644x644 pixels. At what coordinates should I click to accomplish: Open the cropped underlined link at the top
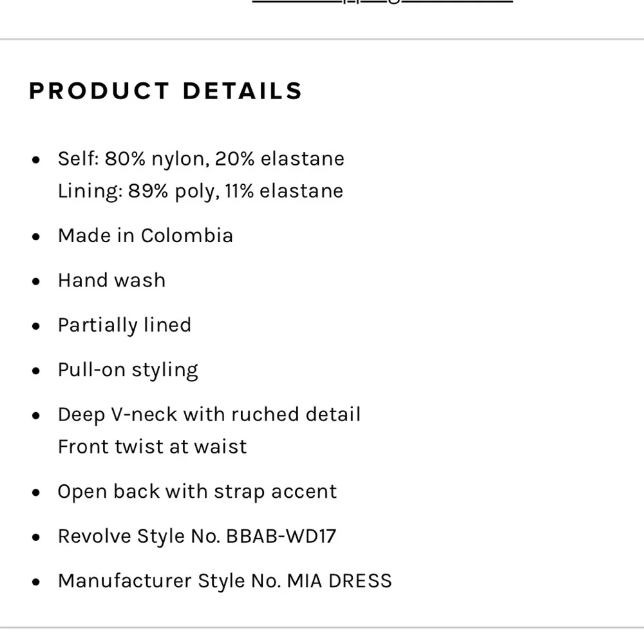383,2
